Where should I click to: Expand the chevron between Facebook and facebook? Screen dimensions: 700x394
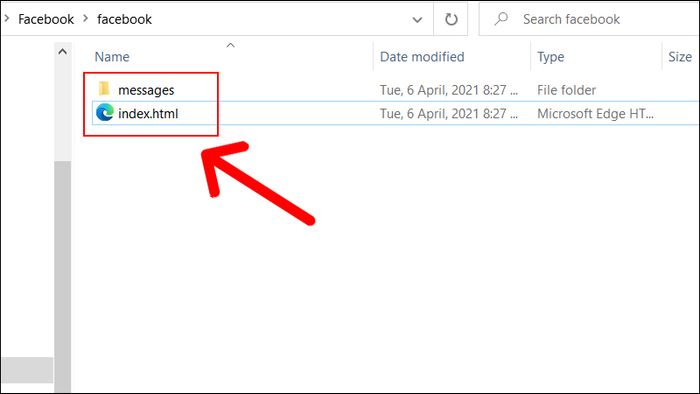click(85, 19)
